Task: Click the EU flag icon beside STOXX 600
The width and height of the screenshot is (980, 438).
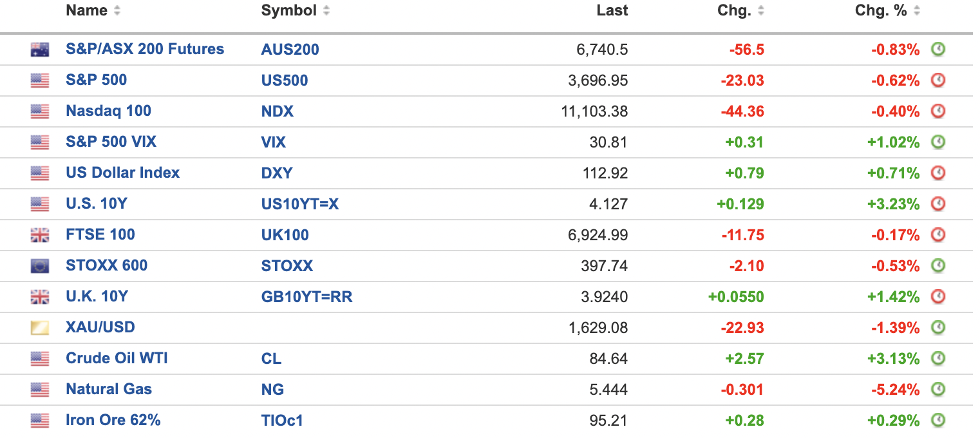Action: click(40, 266)
